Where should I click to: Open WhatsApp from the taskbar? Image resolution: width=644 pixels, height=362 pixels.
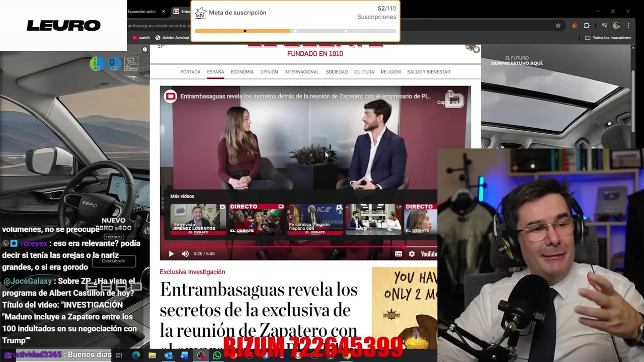point(217,355)
